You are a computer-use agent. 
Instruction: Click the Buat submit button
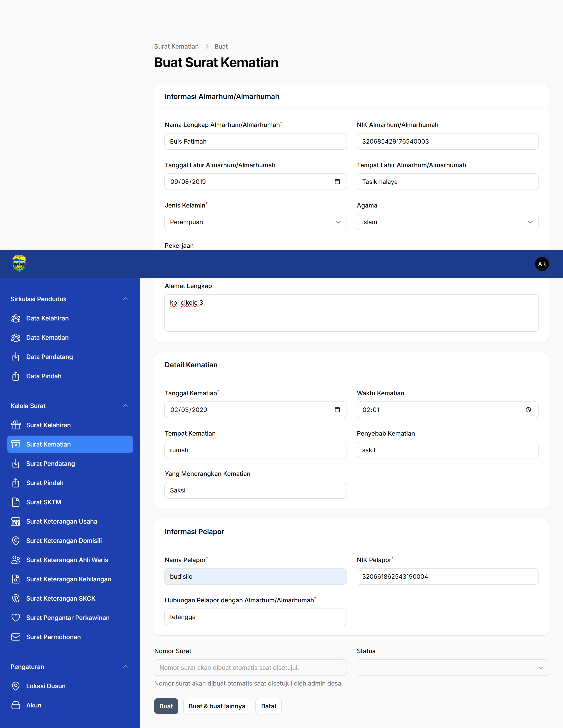click(166, 706)
